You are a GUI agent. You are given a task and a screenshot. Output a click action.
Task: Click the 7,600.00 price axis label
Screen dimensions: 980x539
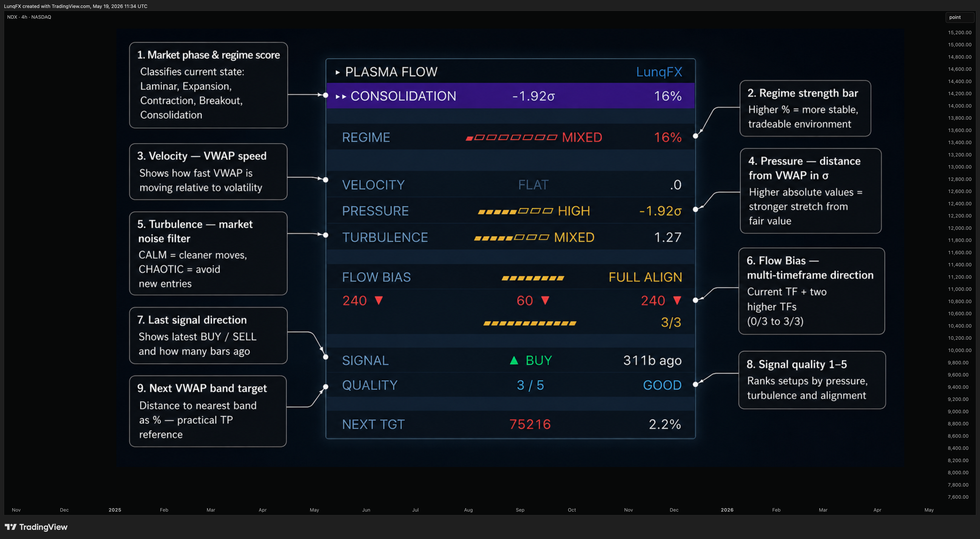pos(958,497)
